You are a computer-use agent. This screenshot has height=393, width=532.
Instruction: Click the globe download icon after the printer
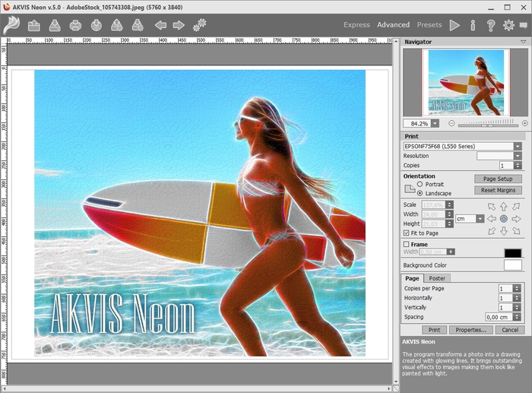coord(97,25)
